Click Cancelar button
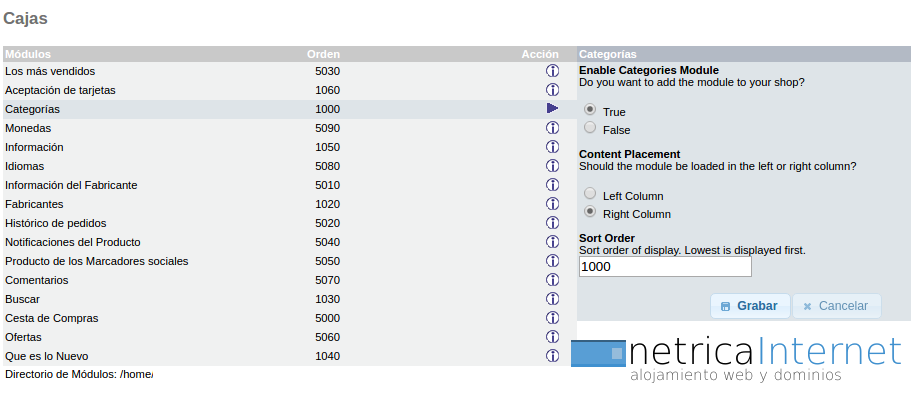Viewport: 911px width, 399px height. click(837, 306)
